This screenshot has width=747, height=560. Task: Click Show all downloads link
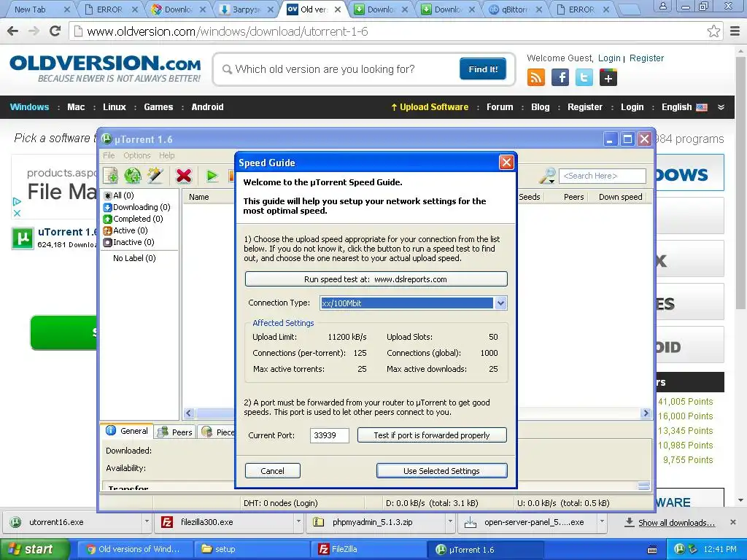[676, 523]
